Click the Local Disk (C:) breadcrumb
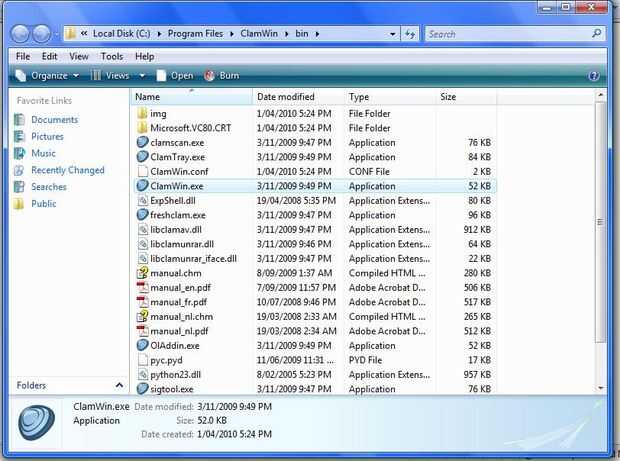 tap(121, 34)
